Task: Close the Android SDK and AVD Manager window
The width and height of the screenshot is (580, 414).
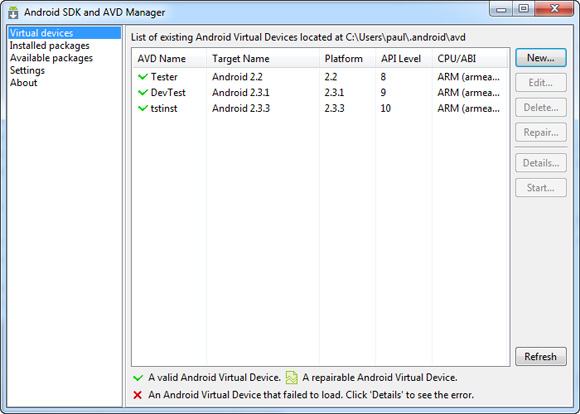Action: coord(554,9)
